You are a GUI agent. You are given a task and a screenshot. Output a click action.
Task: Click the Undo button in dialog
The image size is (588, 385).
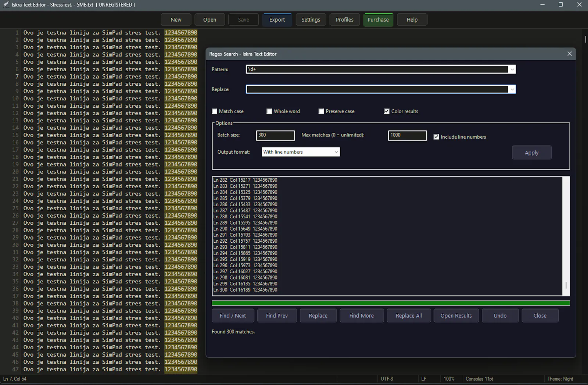pyautogui.click(x=500, y=316)
